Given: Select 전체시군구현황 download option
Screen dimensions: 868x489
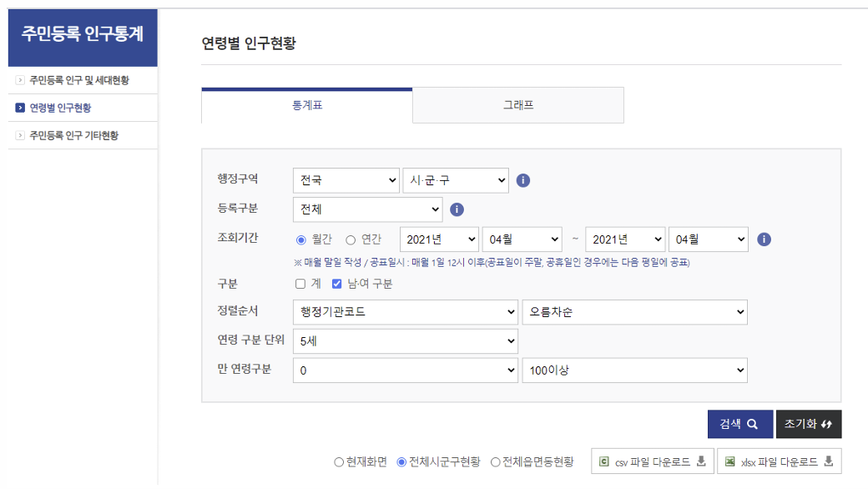Looking at the screenshot, I should click(402, 462).
